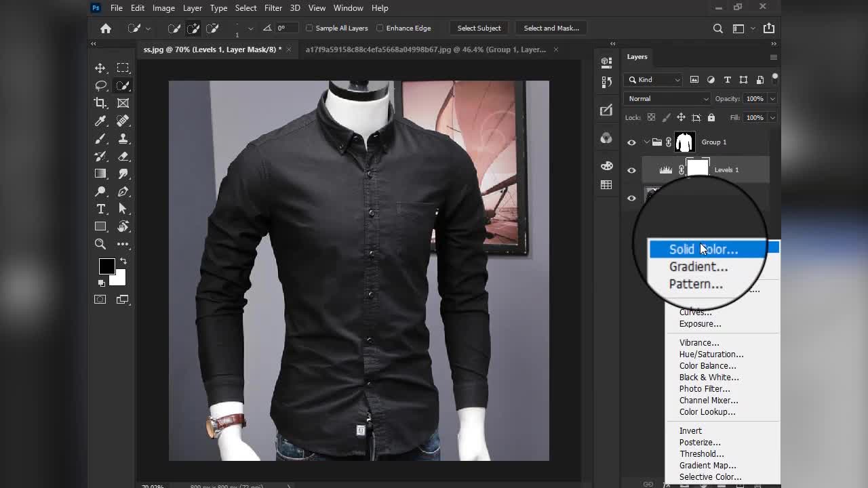Open the blend mode Normal dropdown
Viewport: 868px width, 488px height.
click(667, 99)
